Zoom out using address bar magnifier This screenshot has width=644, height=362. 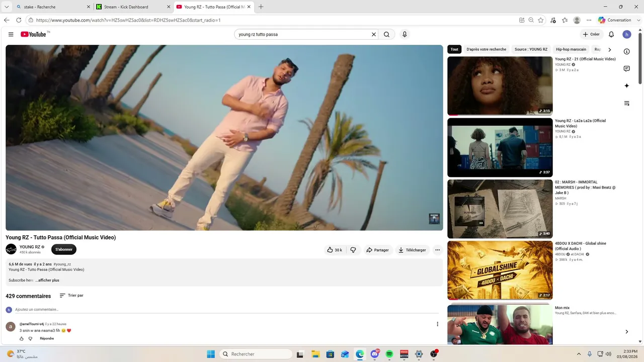point(531,20)
